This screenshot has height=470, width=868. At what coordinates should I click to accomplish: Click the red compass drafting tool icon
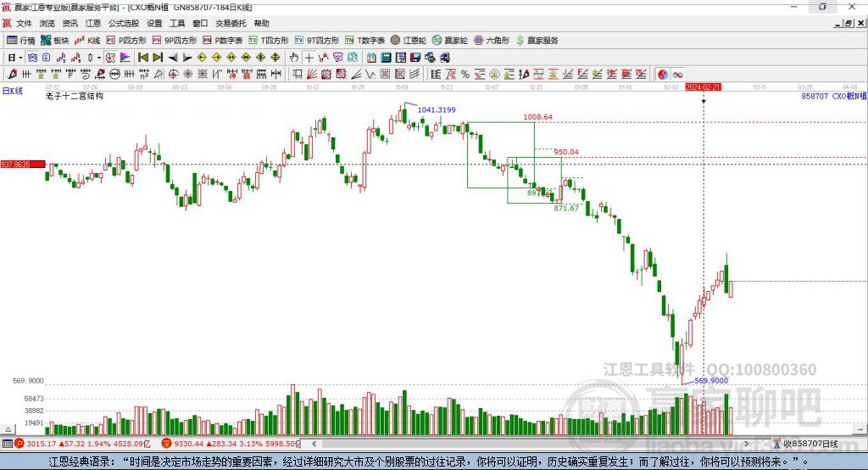[x=100, y=75]
